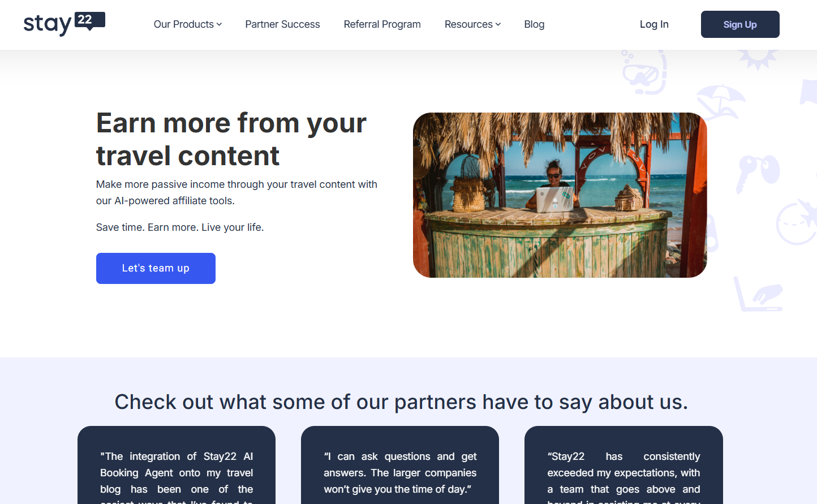817x504 pixels.
Task: Click the beach bar laptop photo
Action: 560,195
